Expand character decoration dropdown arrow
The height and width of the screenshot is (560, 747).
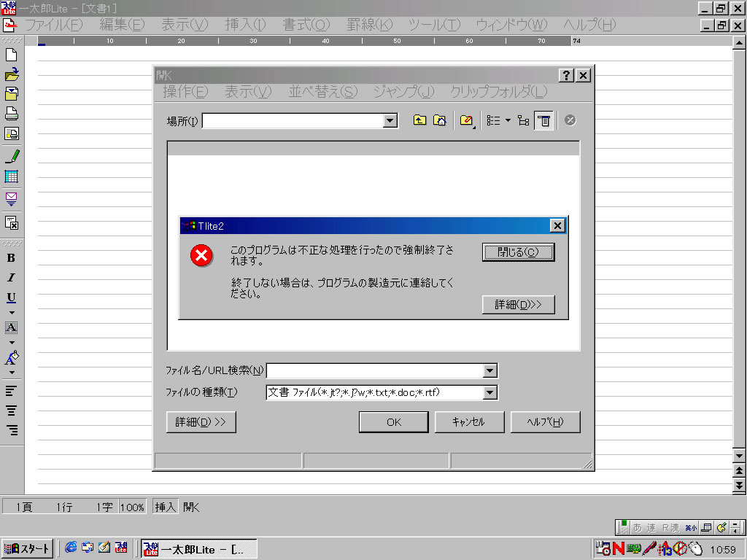[x=12, y=343]
